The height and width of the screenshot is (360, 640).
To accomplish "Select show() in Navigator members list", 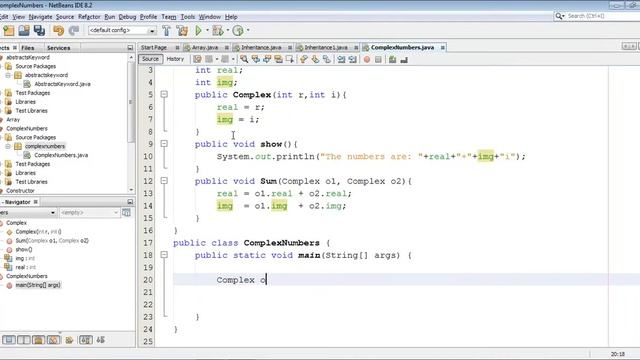I will pyautogui.click(x=24, y=249).
